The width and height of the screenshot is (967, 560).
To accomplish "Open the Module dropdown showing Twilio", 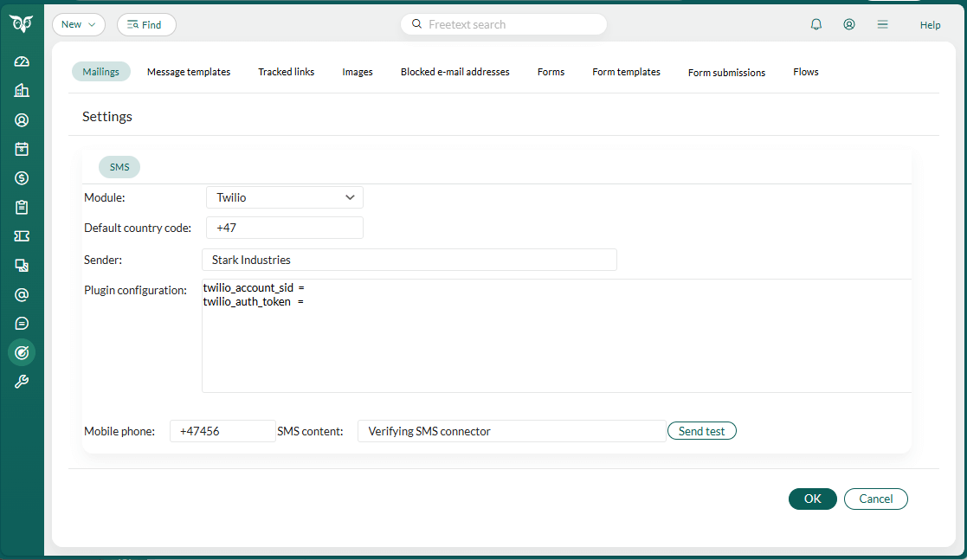I will tap(284, 197).
